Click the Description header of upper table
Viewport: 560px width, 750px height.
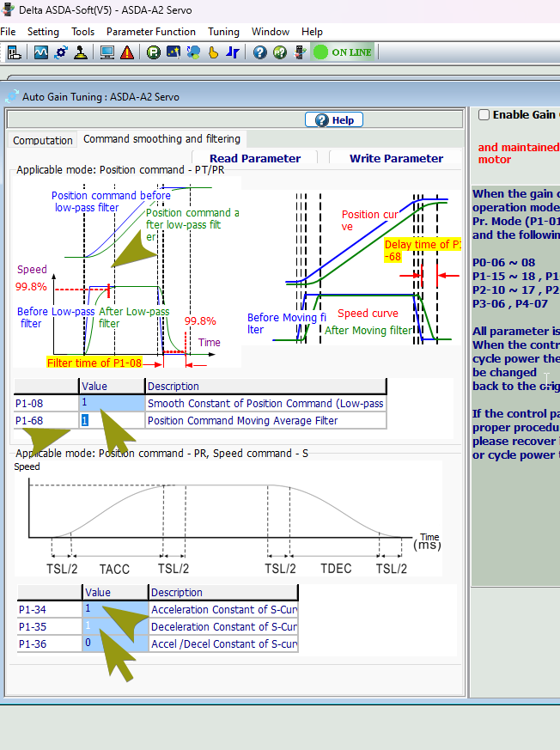265,386
